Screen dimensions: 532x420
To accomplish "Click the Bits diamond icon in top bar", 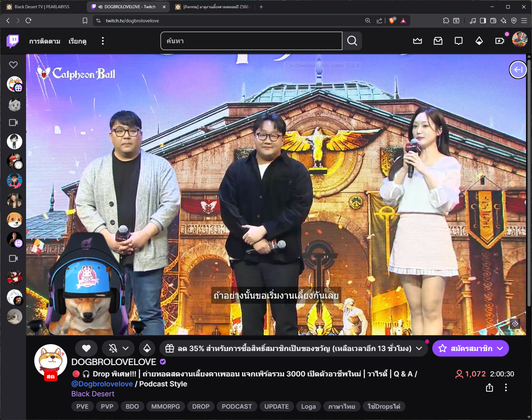I will (x=479, y=41).
